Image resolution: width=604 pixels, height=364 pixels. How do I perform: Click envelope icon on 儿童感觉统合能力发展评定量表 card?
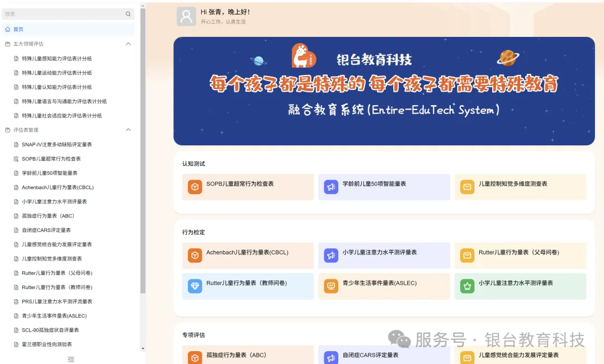(467, 358)
